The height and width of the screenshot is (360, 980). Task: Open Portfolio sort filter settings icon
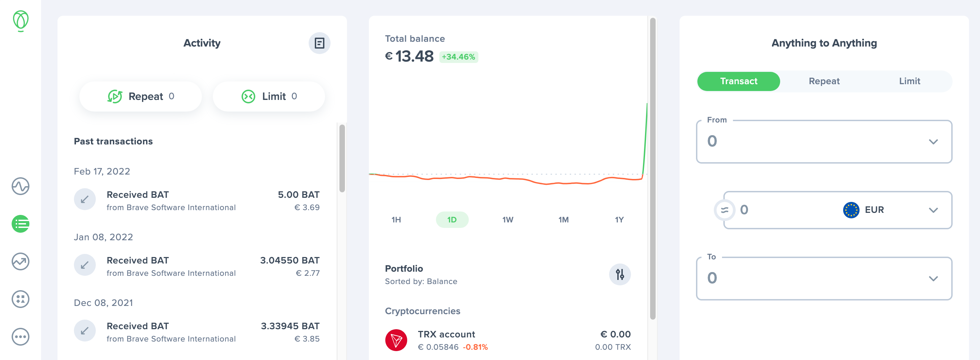pyautogui.click(x=620, y=274)
